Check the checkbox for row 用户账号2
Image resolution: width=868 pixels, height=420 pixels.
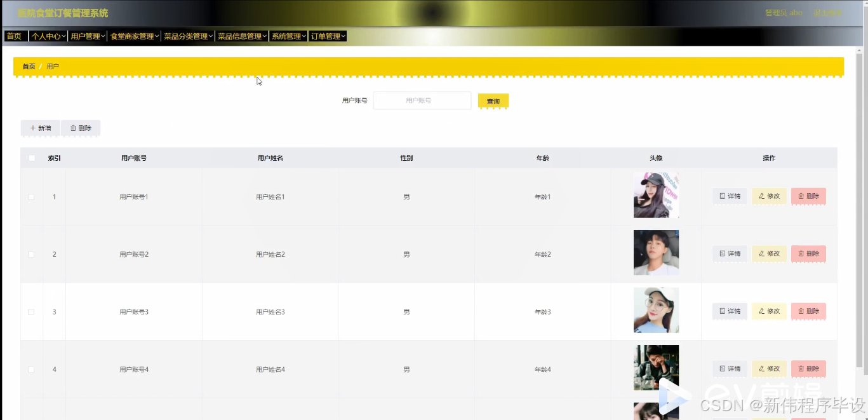31,254
